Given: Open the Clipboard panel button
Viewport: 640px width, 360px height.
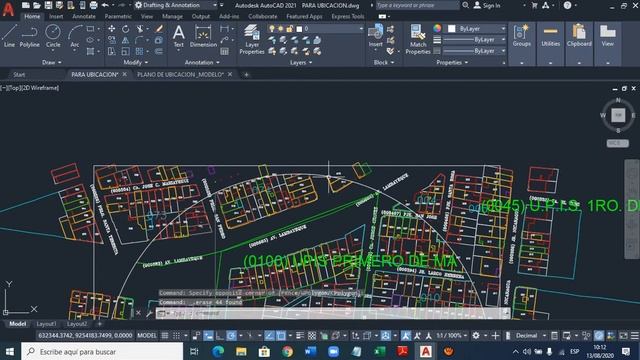Looking at the screenshot, I should pyautogui.click(x=579, y=36).
